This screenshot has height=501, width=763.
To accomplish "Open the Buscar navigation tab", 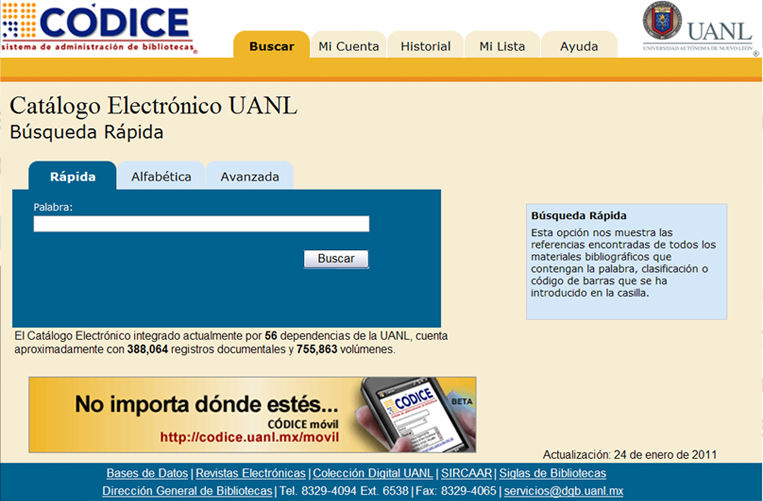I will pos(271,46).
